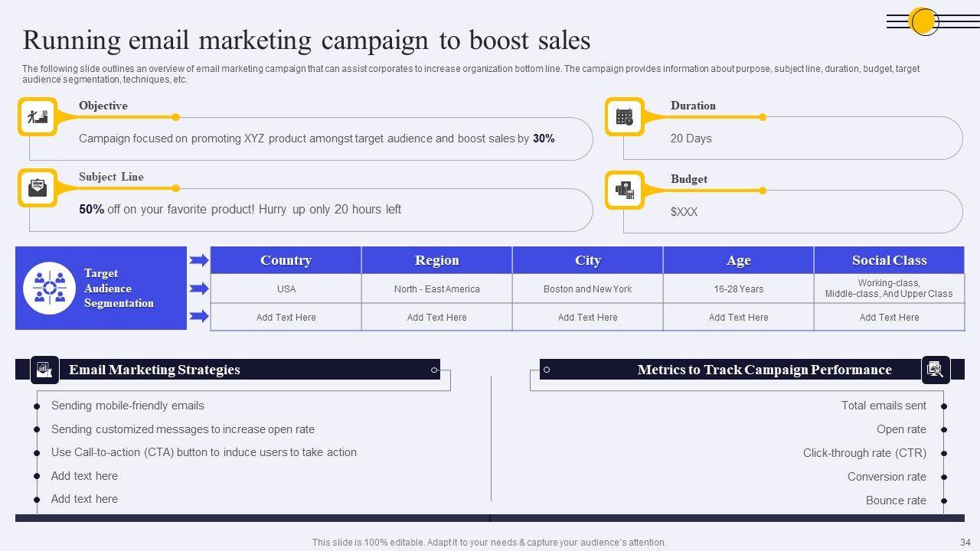Click the Age column header
Viewport: 980px width, 551px height.
point(738,260)
